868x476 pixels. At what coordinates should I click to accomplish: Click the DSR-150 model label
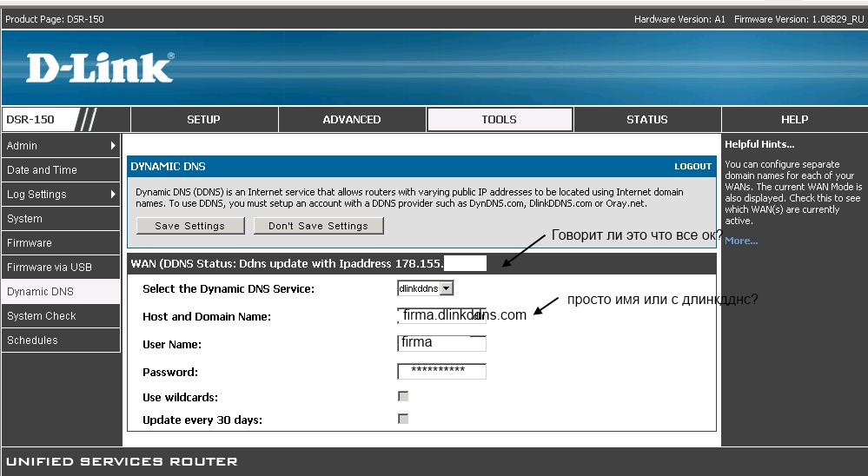pyautogui.click(x=30, y=120)
